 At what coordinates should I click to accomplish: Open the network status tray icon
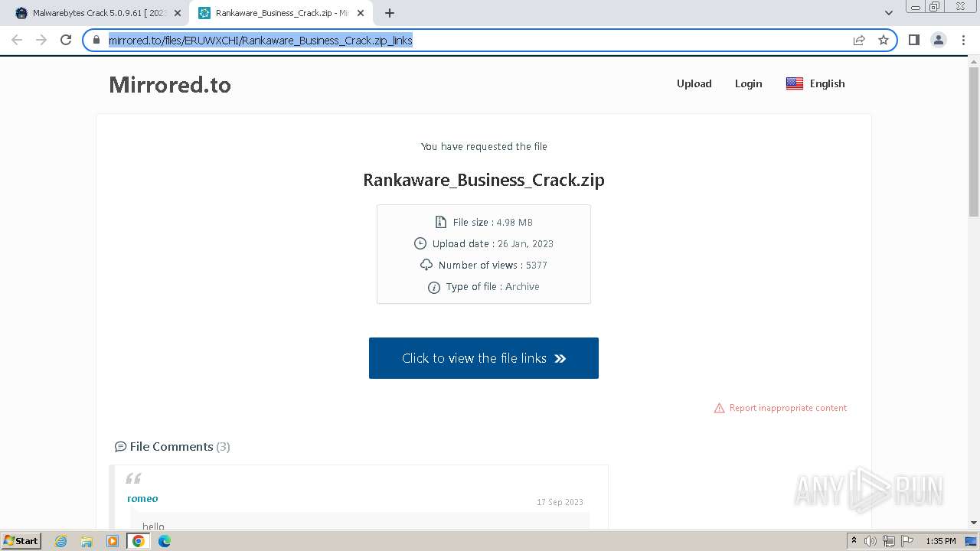[x=889, y=541]
